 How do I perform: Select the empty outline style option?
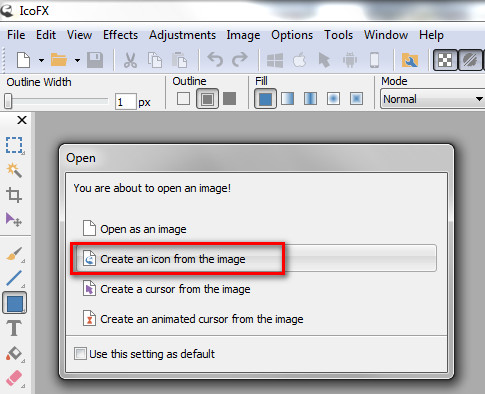click(x=183, y=99)
